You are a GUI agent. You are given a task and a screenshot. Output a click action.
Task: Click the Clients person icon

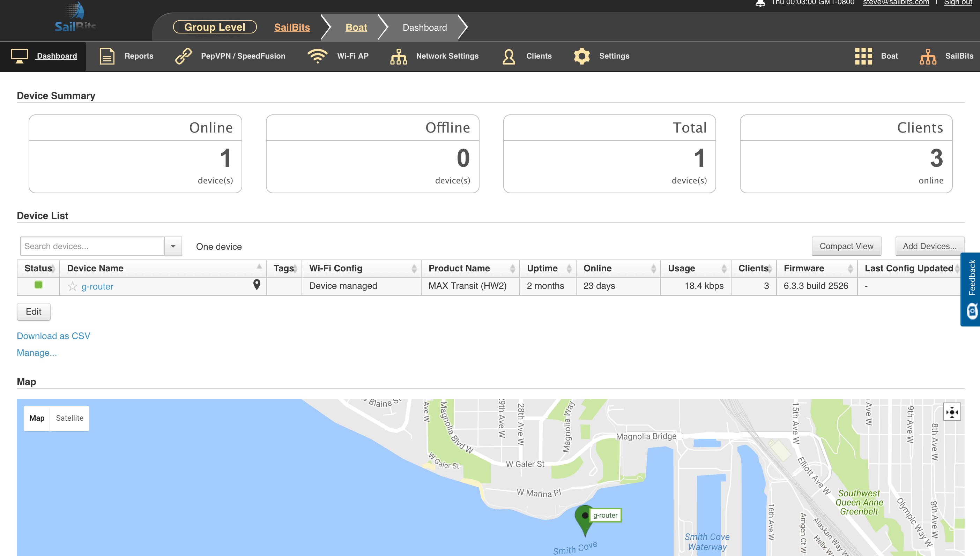[x=508, y=56]
